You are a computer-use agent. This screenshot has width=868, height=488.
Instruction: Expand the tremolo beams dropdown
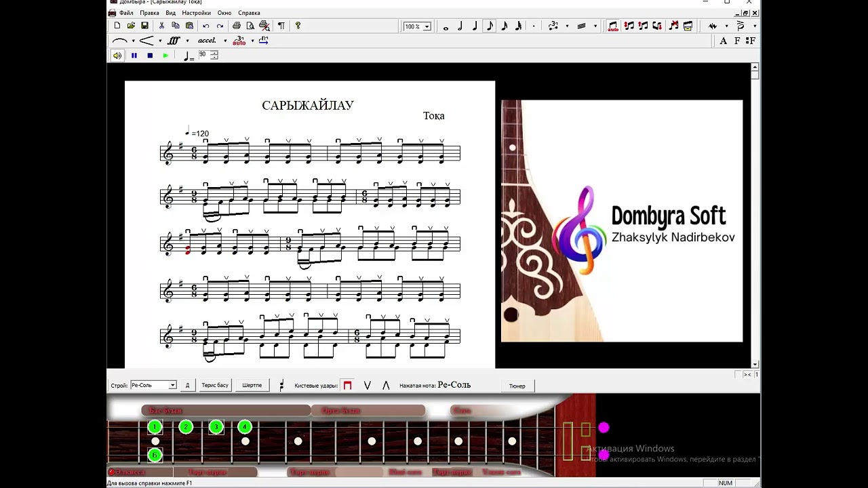pyautogui.click(x=595, y=26)
